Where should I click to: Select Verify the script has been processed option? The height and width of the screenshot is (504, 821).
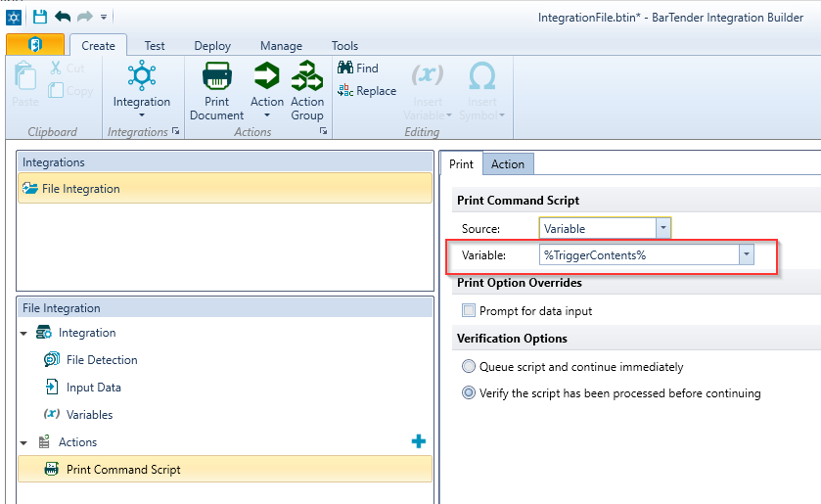(x=469, y=393)
